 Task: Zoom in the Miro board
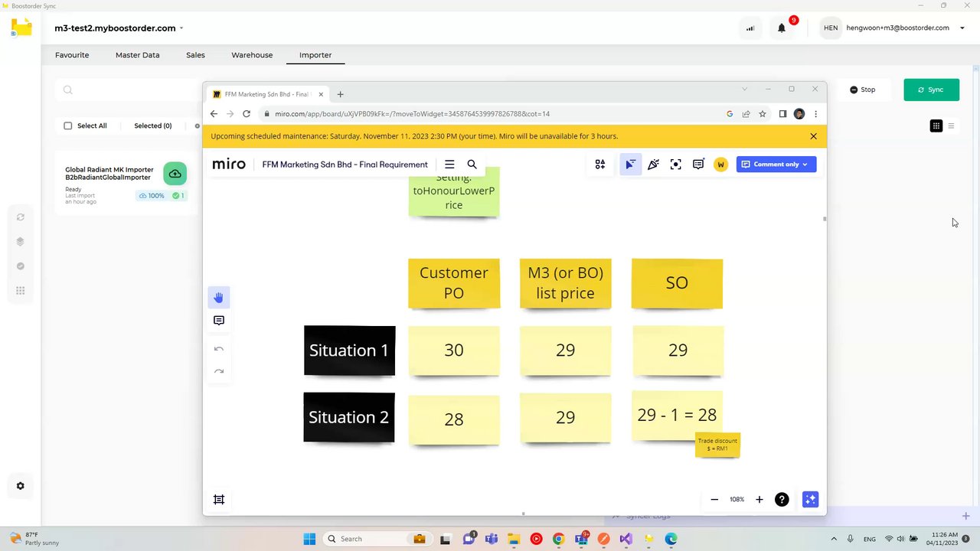coord(759,500)
